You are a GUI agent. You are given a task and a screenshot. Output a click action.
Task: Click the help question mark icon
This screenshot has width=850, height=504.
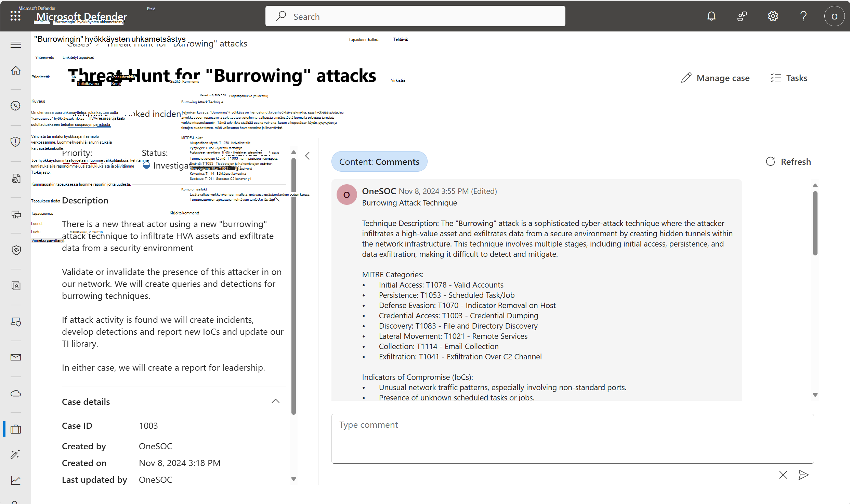click(803, 16)
